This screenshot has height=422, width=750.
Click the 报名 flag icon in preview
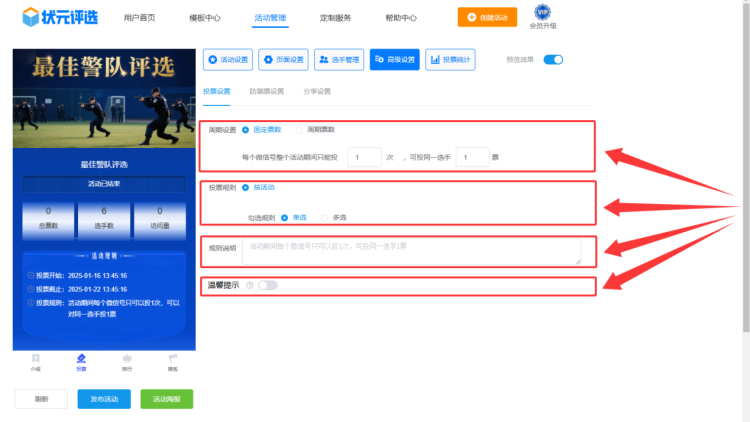pyautogui.click(x=172, y=361)
